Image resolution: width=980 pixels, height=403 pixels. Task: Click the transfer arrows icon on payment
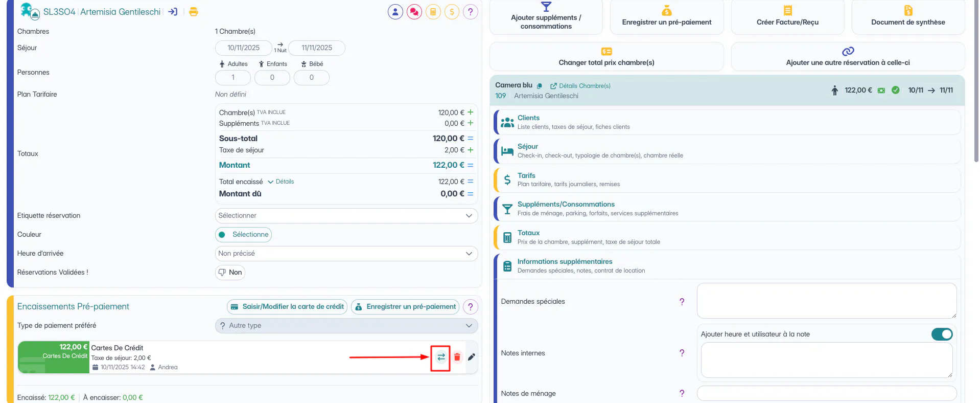click(441, 357)
